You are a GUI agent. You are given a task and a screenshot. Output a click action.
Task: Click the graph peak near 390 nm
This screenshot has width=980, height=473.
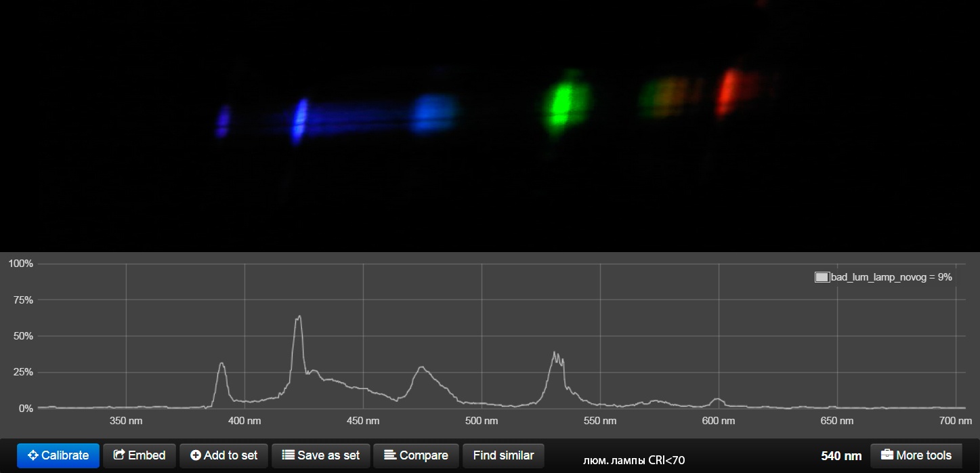(221, 365)
